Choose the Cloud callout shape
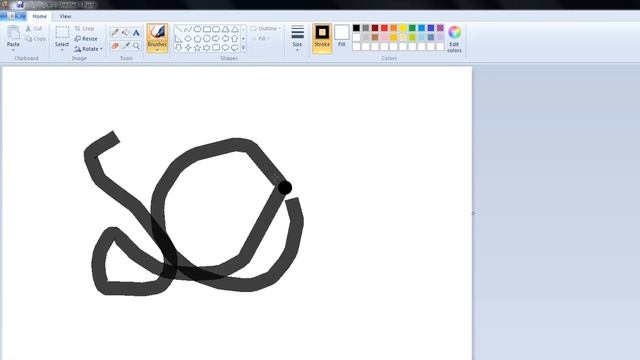This screenshot has width=640, height=360. [235, 48]
